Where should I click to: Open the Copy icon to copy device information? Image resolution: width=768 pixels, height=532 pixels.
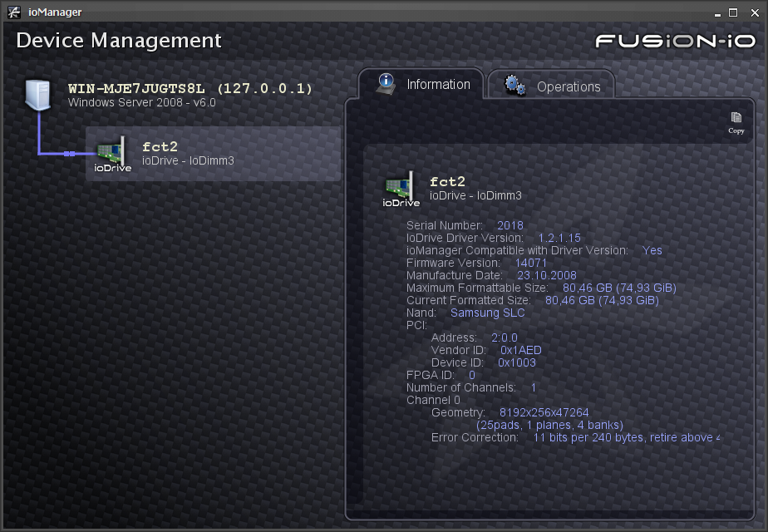pos(736,119)
